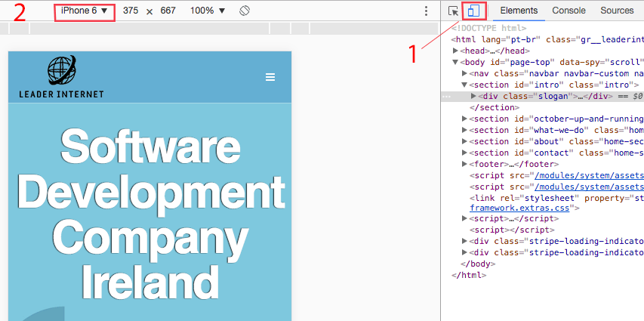The image size is (644, 321).
Task: Expand the october-up-and-running section
Action: tap(464, 119)
